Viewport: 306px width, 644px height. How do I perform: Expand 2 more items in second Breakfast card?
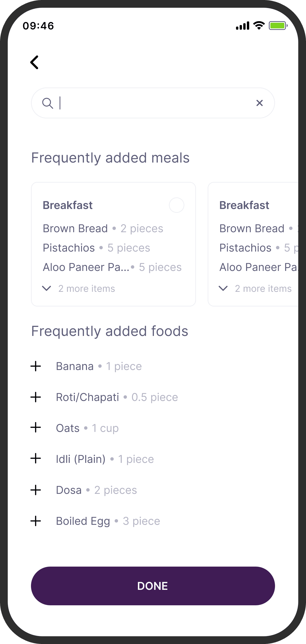pyautogui.click(x=255, y=288)
